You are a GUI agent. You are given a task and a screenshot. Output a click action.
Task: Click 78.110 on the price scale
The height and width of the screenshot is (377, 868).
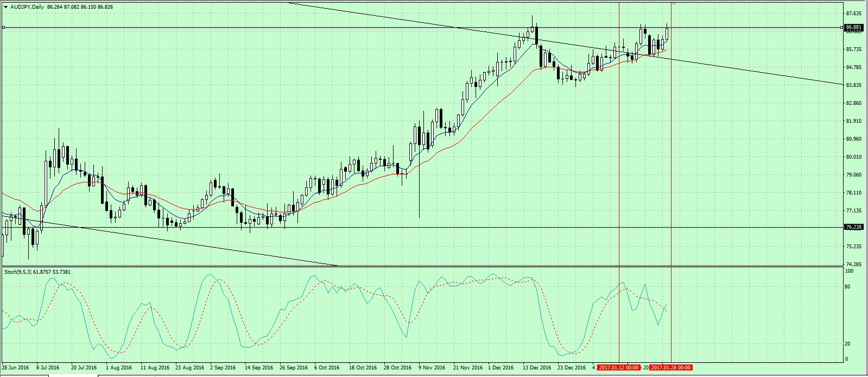click(x=854, y=193)
